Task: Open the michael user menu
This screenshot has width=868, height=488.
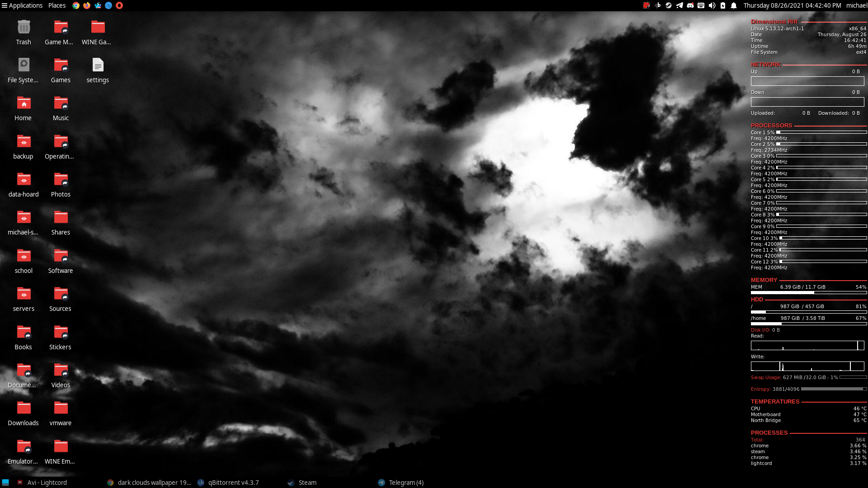Action: pos(856,5)
